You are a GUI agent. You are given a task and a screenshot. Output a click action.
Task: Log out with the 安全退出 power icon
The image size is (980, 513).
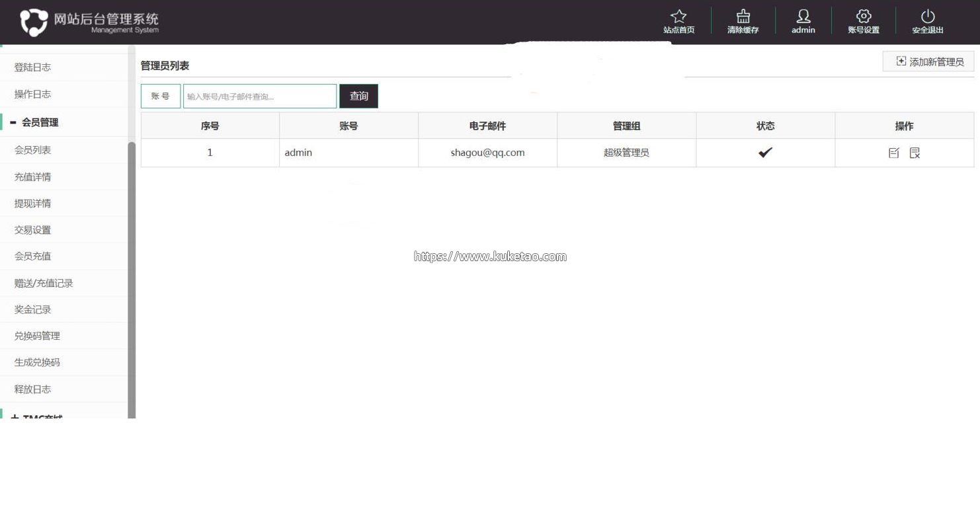click(x=928, y=17)
